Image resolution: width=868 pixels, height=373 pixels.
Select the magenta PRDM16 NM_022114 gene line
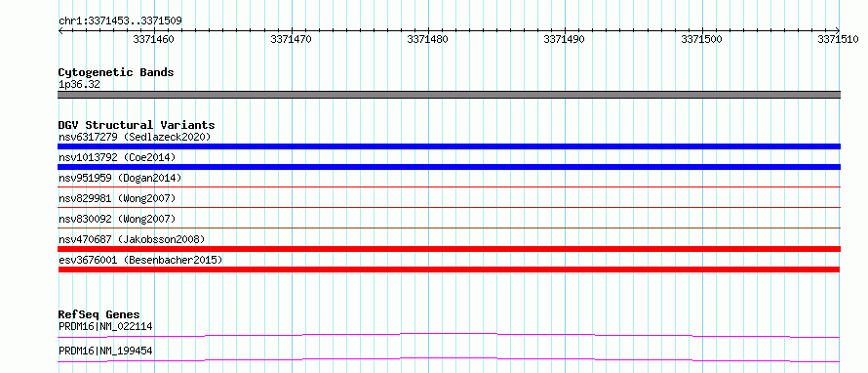(x=449, y=335)
